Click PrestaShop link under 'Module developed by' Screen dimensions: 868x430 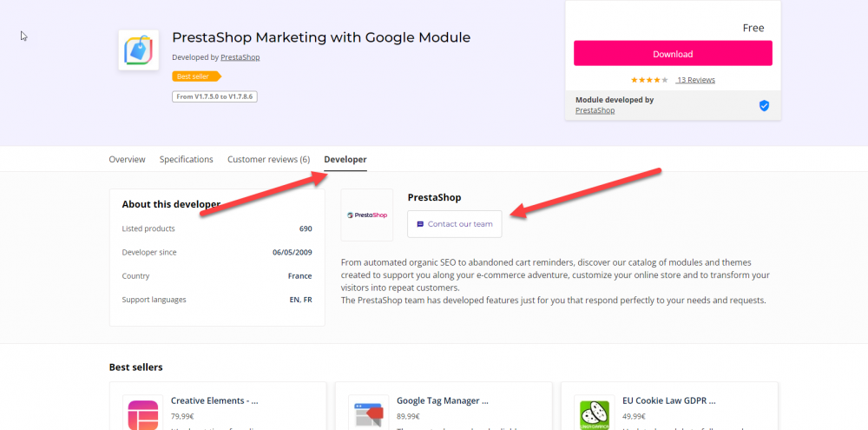595,110
